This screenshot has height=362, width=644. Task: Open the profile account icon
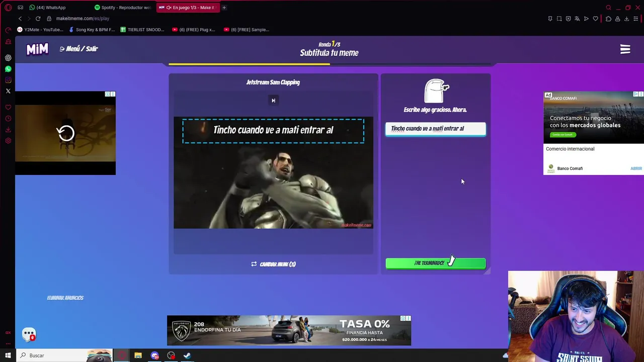tap(617, 19)
